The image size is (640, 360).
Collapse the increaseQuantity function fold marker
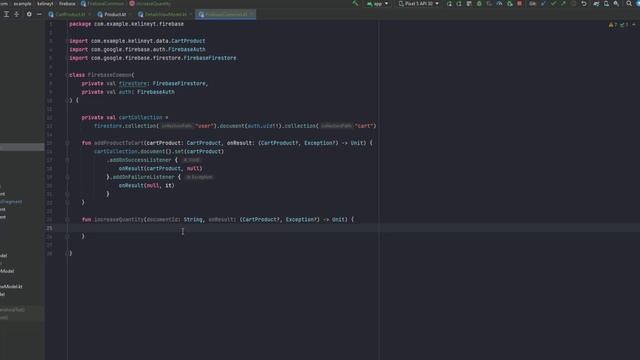[x=67, y=220]
